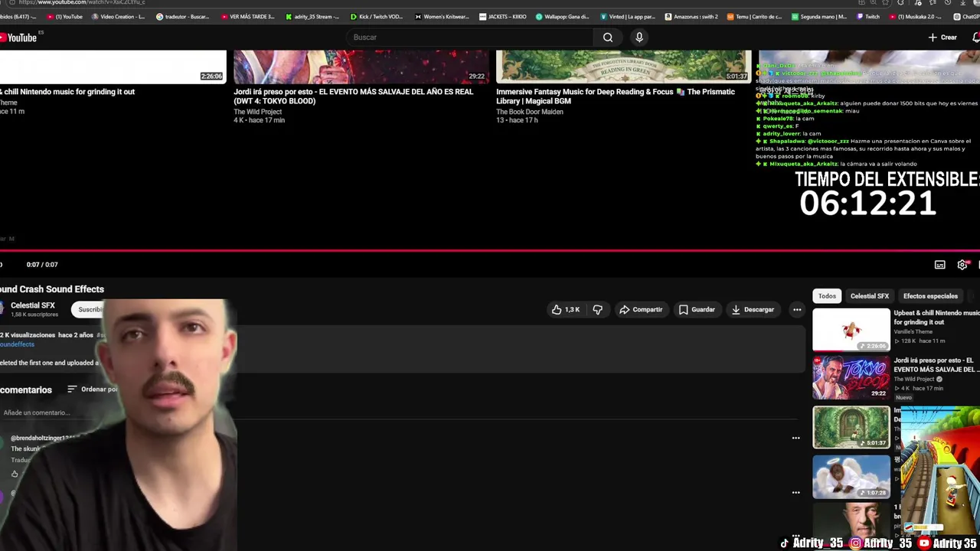The image size is (980, 551).
Task: Switch to Twitch browser tab
Action: tap(868, 17)
